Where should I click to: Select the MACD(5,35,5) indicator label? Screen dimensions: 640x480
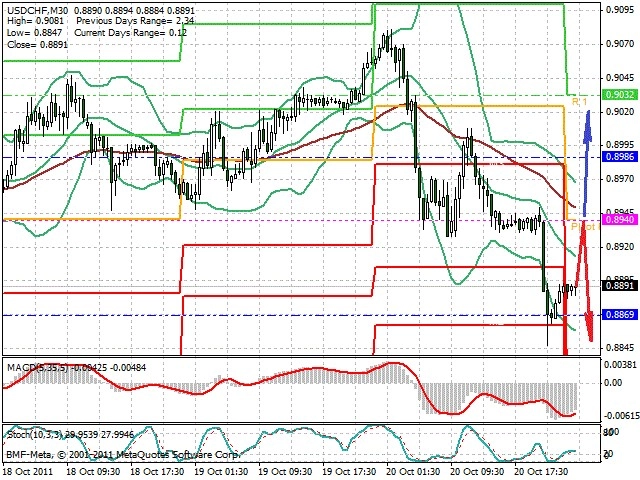(38, 368)
